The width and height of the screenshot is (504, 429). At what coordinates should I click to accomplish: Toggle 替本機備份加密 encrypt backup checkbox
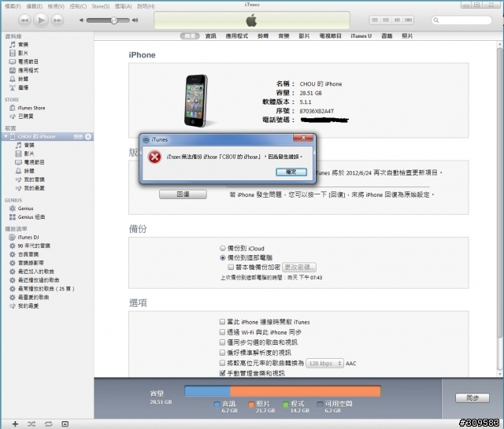point(231,267)
